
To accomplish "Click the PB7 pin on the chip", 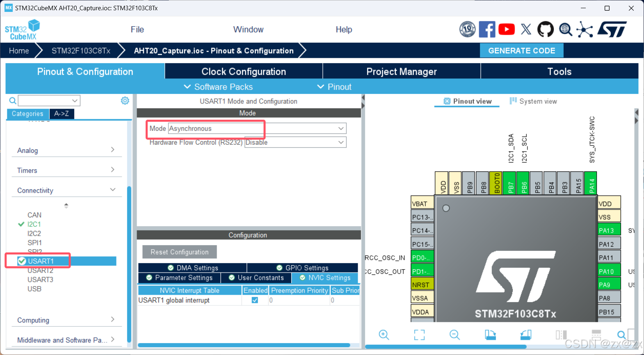I will pyautogui.click(x=510, y=183).
